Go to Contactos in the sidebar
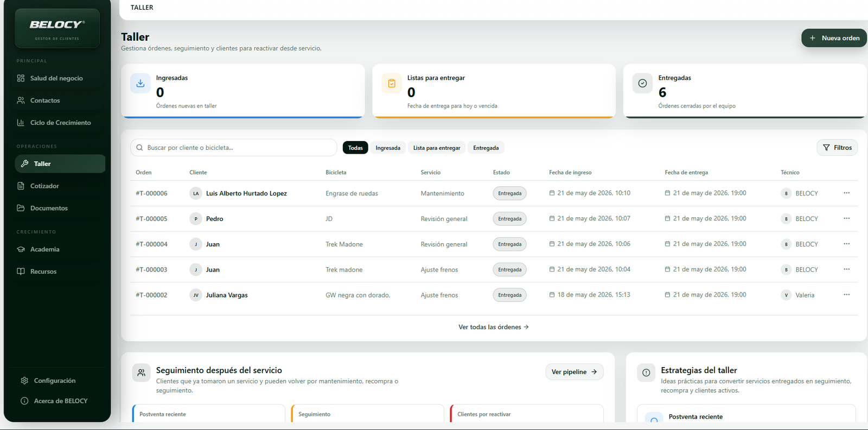Viewport: 868px width, 430px height. (60, 100)
